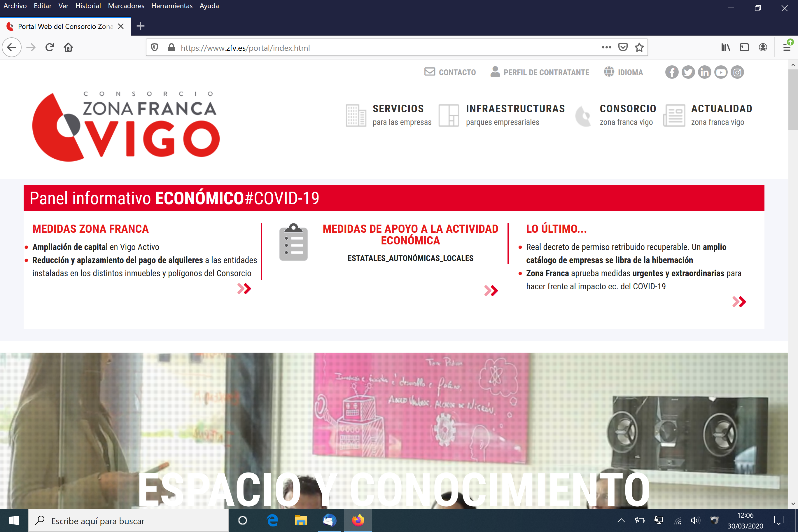The width and height of the screenshot is (798, 532).
Task: Bookmark this page with star icon
Action: click(x=639, y=48)
